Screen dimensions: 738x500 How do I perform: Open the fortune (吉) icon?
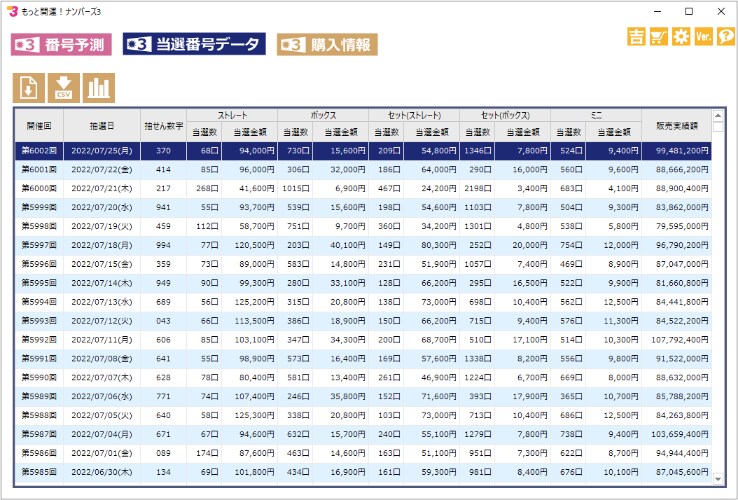636,36
